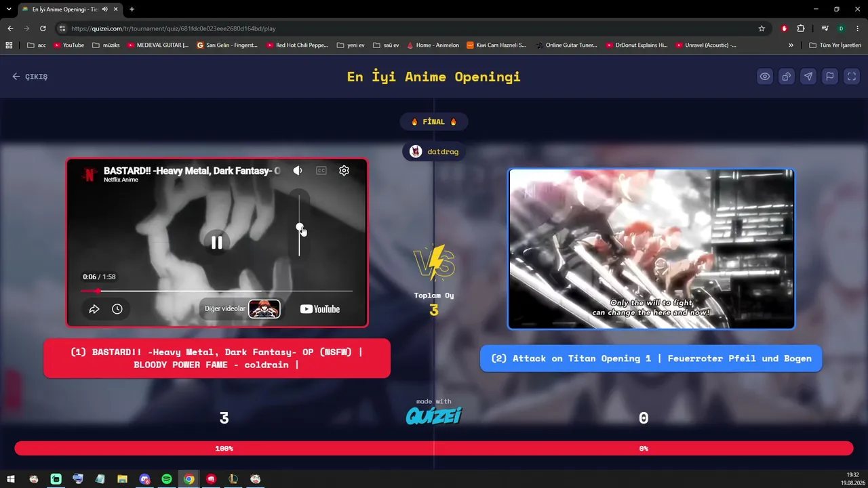
Task: Open the Unravel (Acoustic) bookmark
Action: pyautogui.click(x=706, y=45)
